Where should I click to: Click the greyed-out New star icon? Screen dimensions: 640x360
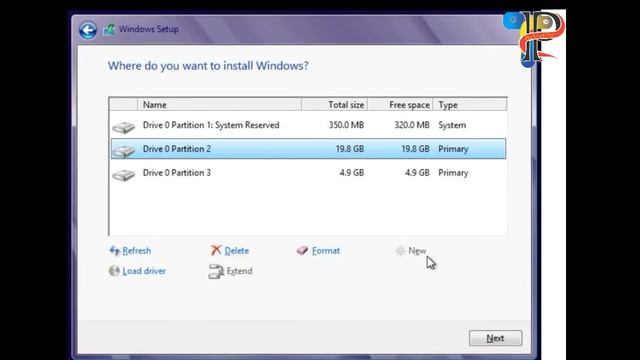400,250
